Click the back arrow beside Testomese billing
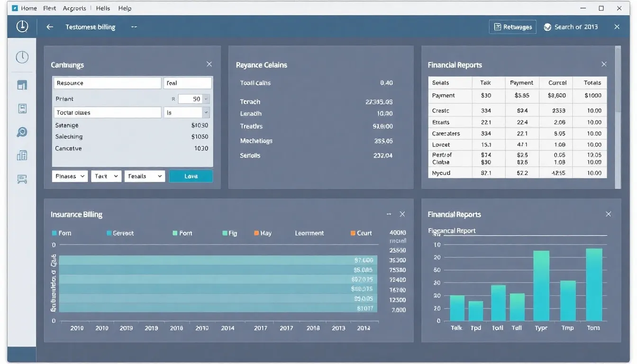The image size is (637, 364). [x=50, y=27]
